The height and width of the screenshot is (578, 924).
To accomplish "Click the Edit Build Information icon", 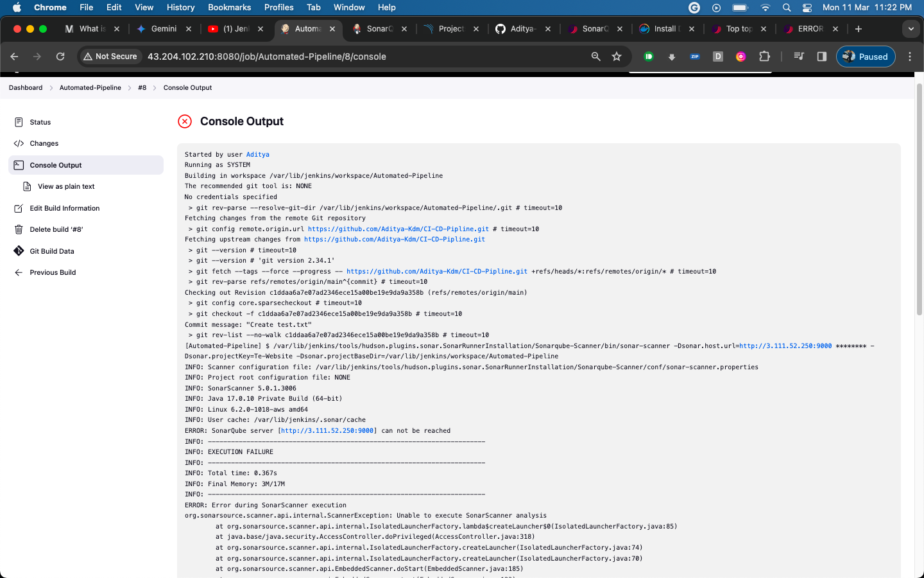I will click(x=19, y=208).
